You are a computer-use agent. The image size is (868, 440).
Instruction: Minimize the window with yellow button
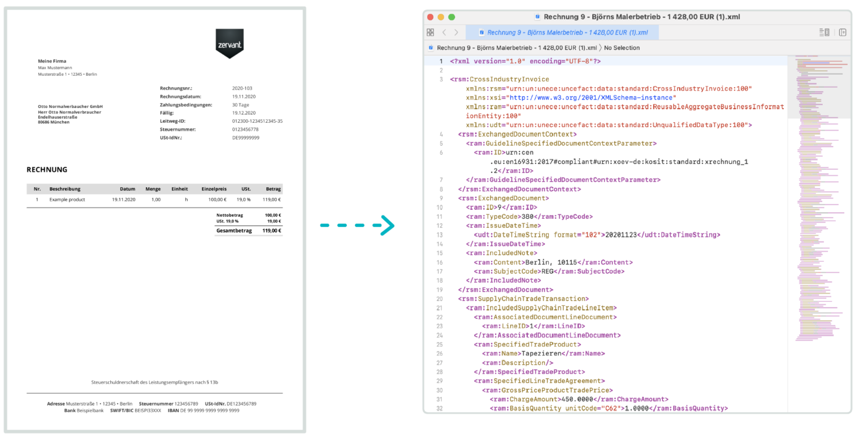(441, 17)
